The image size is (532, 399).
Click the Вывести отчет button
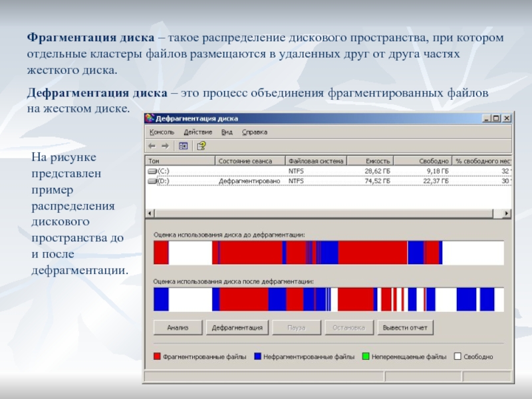pyautogui.click(x=405, y=327)
